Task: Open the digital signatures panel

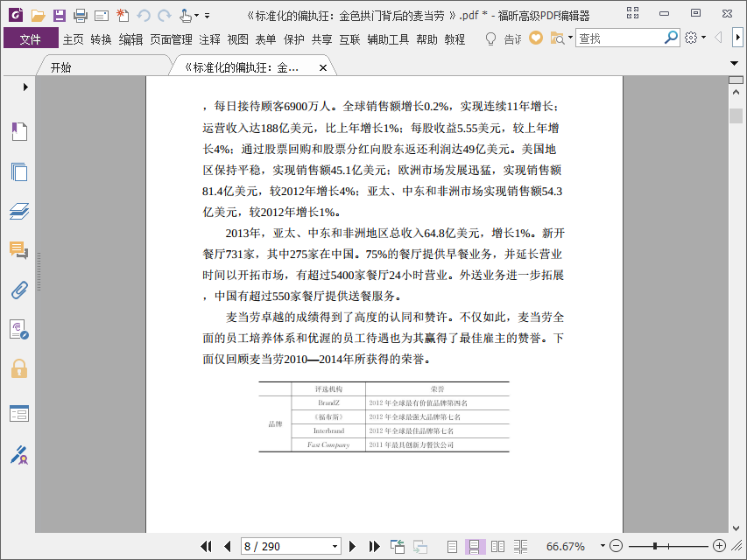Action: coord(19,329)
